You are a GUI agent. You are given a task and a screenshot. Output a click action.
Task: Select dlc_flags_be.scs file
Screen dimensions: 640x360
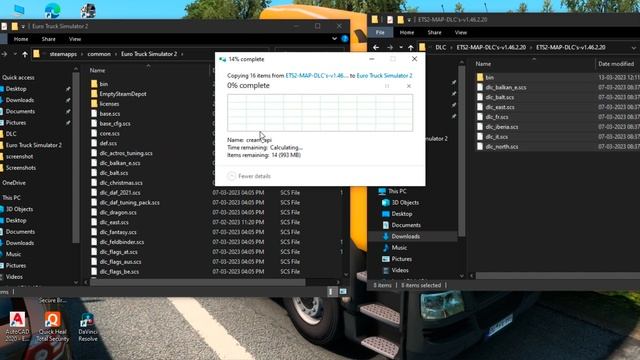pyautogui.click(x=119, y=271)
